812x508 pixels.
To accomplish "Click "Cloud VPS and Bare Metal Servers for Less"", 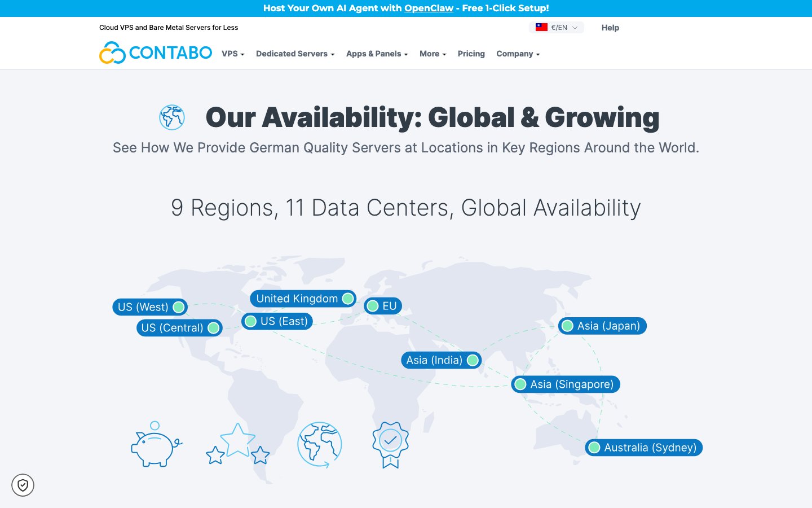I will (x=169, y=28).
